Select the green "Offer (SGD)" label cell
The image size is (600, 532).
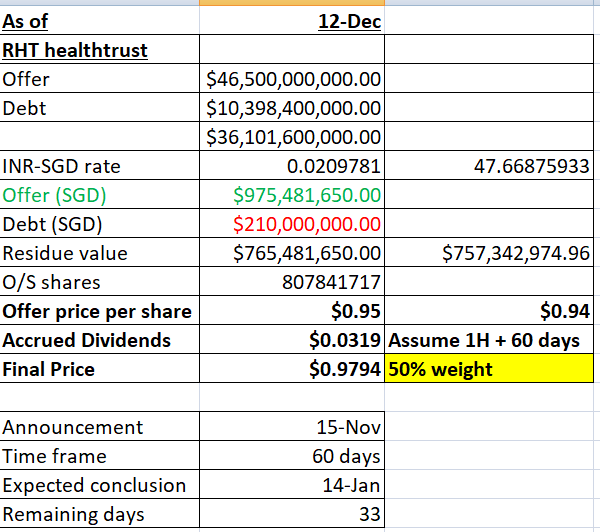click(x=100, y=195)
